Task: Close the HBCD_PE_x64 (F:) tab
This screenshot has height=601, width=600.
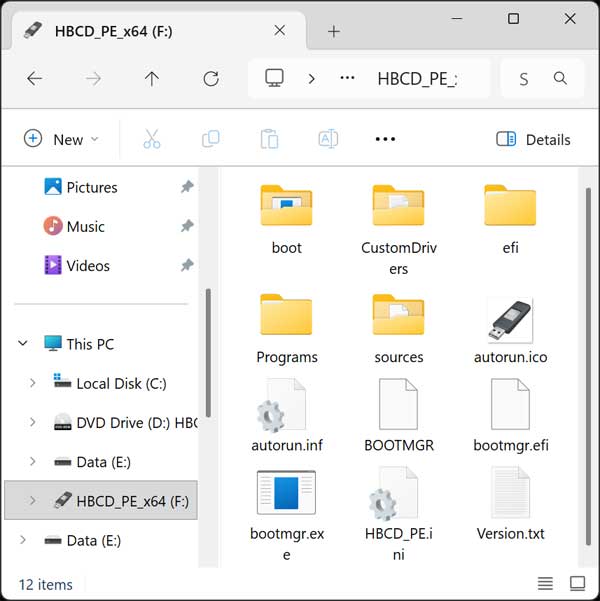Action: [x=280, y=31]
